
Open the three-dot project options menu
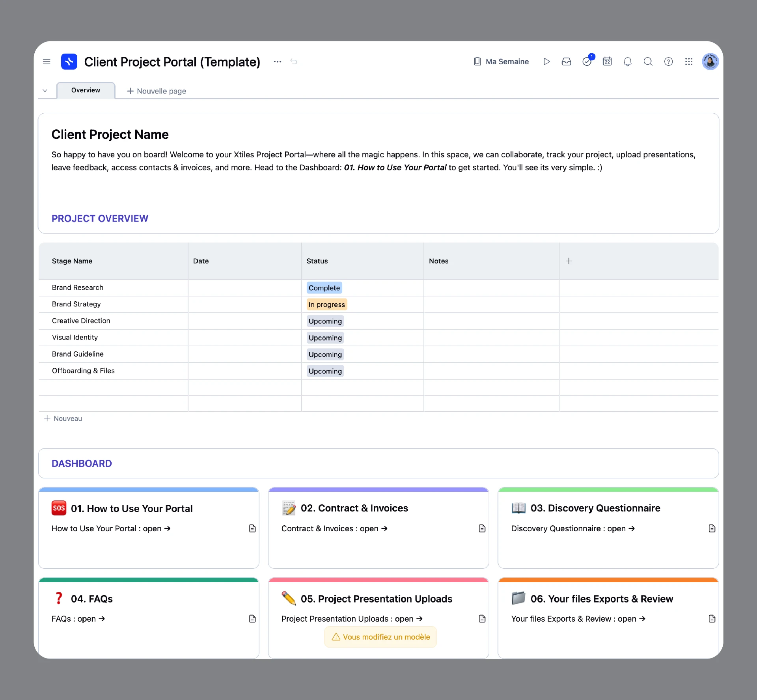(278, 62)
